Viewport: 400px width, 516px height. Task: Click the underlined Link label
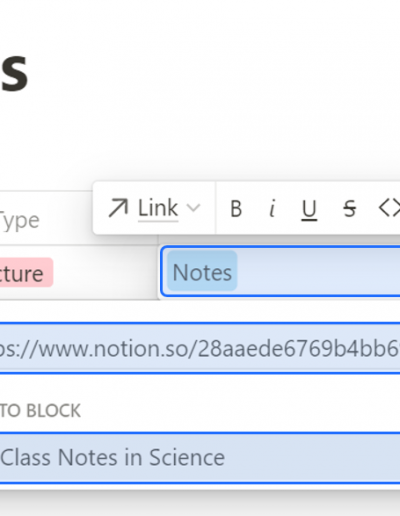(x=158, y=209)
